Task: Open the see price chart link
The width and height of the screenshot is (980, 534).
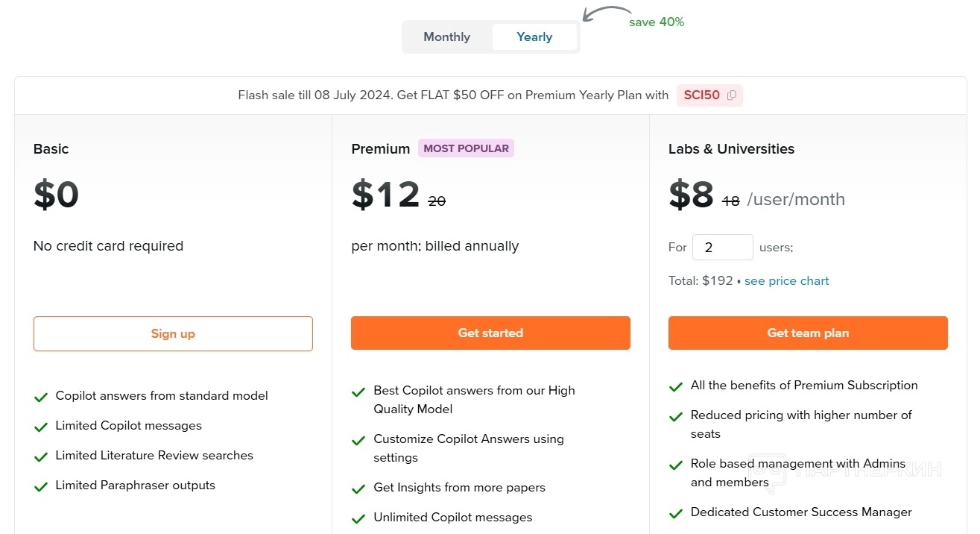Action: pyautogui.click(x=786, y=281)
